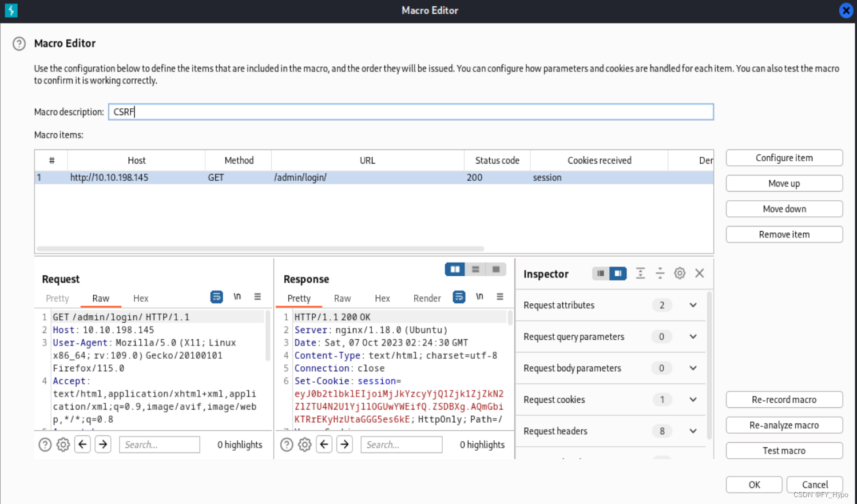857x504 pixels.
Task: Open Request Pretty tab
Action: [57, 298]
